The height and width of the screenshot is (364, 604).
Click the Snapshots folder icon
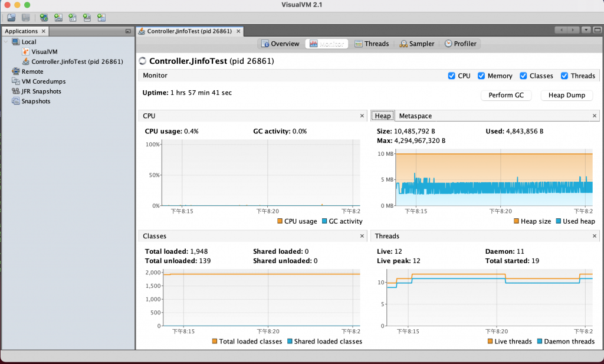(15, 101)
